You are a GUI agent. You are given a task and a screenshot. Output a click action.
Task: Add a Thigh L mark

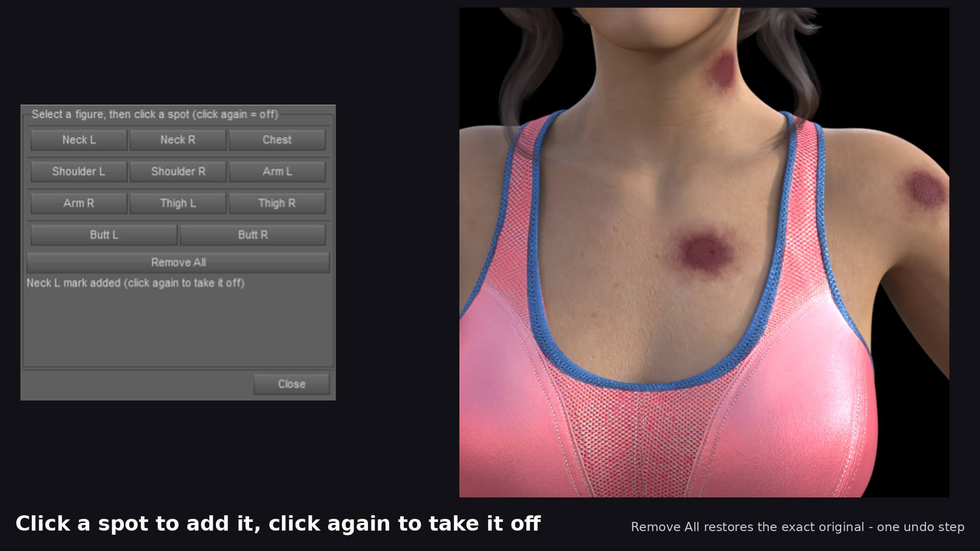coord(178,203)
